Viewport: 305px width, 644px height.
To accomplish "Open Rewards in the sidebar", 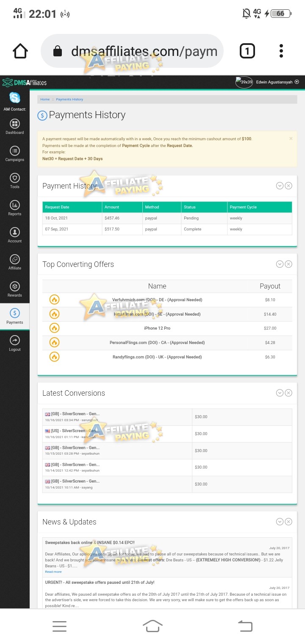I will coord(15,289).
